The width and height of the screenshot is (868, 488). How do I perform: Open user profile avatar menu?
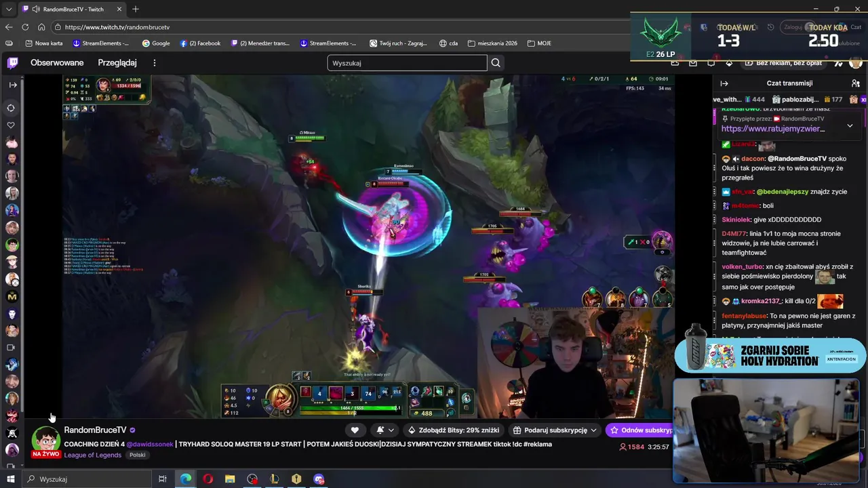point(856,63)
